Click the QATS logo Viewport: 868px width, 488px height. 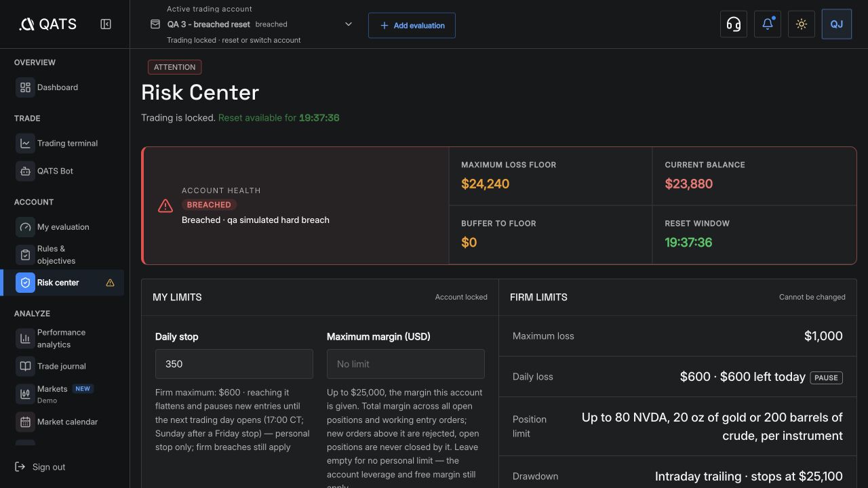point(47,24)
